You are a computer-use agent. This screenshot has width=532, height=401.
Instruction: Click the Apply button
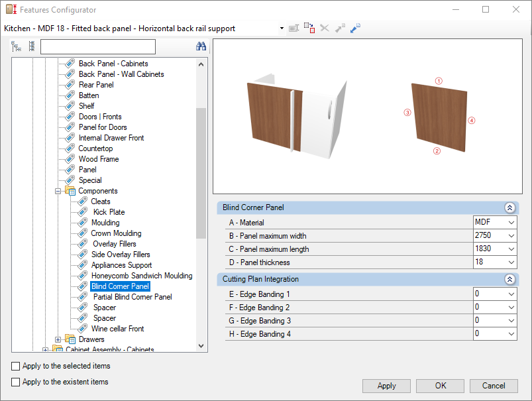tap(386, 386)
